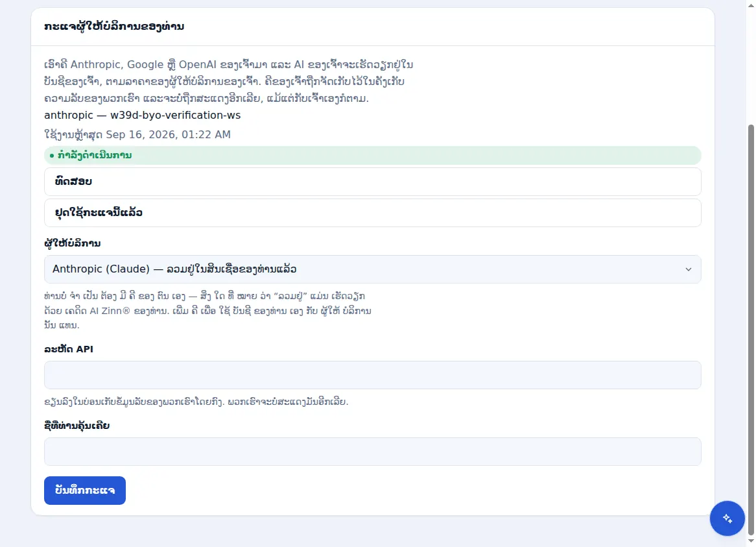Click the intro paragraph mentioning Anthropic, Google, OpenAI

click(x=228, y=82)
